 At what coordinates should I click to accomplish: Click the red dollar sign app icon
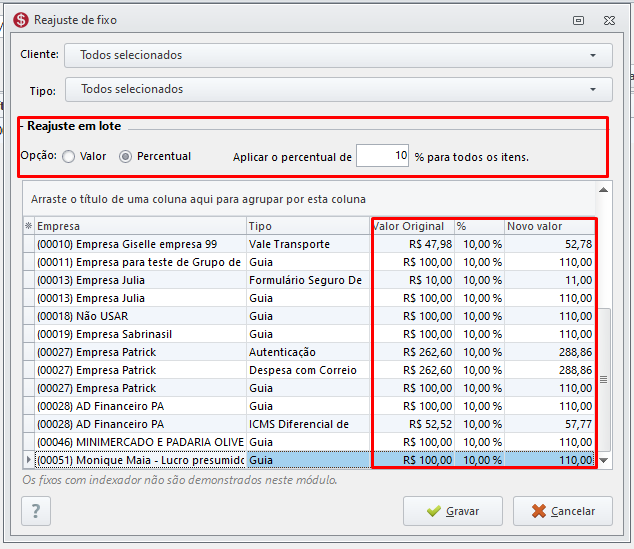click(21, 20)
